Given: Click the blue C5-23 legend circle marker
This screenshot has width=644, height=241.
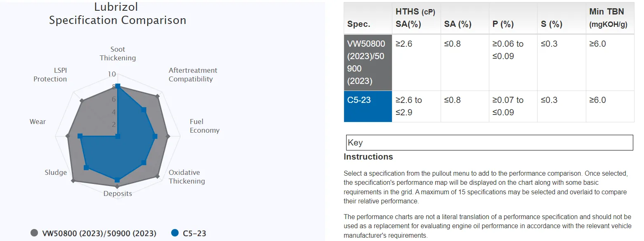Looking at the screenshot, I should [175, 233].
